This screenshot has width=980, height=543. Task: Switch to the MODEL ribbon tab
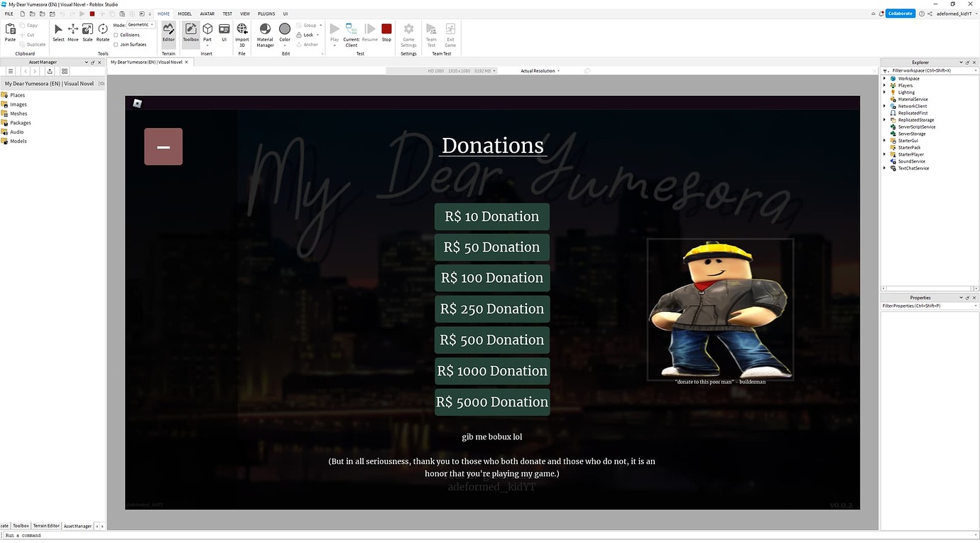(x=184, y=13)
